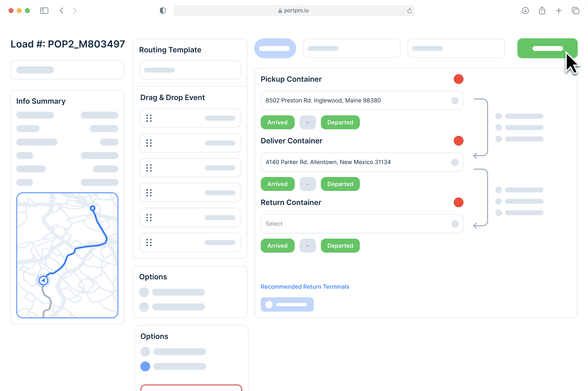Click the route map thumbnail
Image resolution: width=588 pixels, height=391 pixels.
click(x=67, y=255)
